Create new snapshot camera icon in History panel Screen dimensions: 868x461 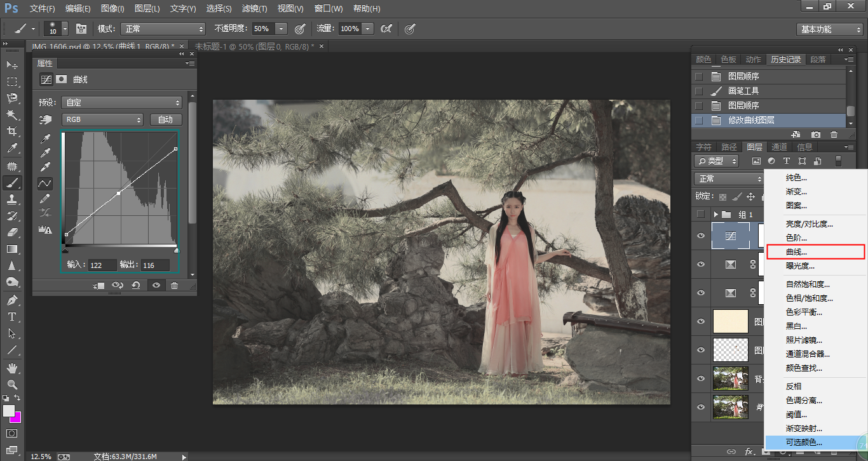pyautogui.click(x=816, y=135)
